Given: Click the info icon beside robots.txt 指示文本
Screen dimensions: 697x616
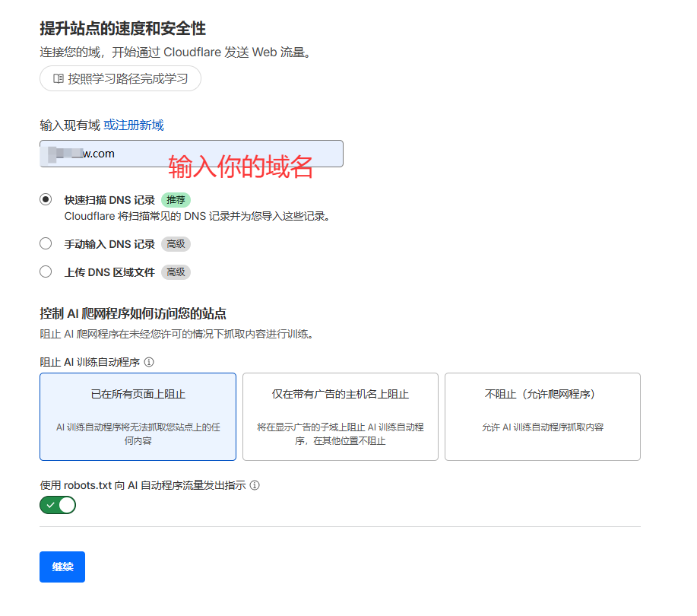Looking at the screenshot, I should (x=253, y=486).
